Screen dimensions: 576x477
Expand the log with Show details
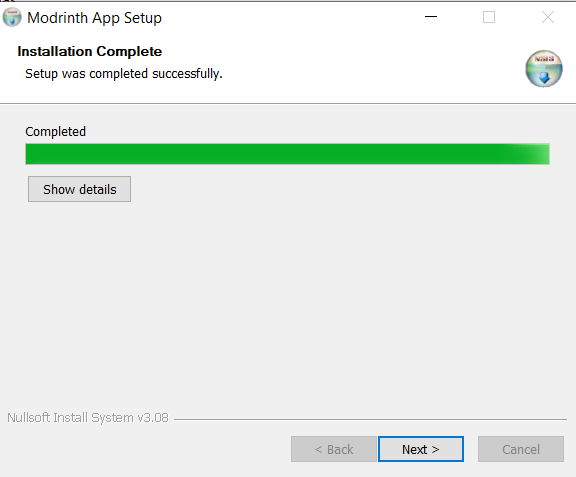click(79, 189)
